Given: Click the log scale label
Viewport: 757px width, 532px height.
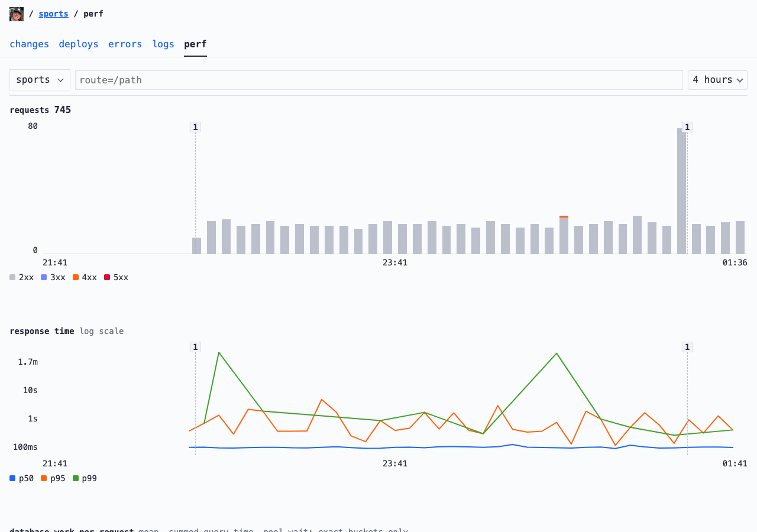Looking at the screenshot, I should pos(102,331).
